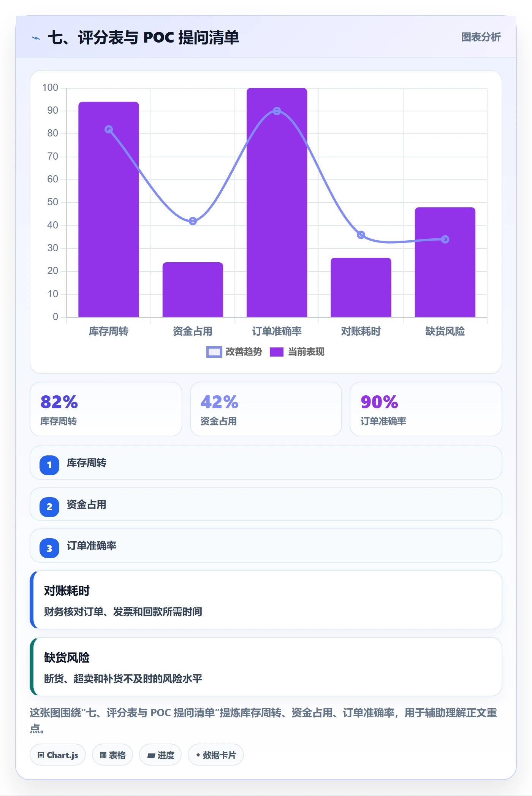Click the 对账耗时 card heading
Screen dimensions: 532x796
coord(67,591)
